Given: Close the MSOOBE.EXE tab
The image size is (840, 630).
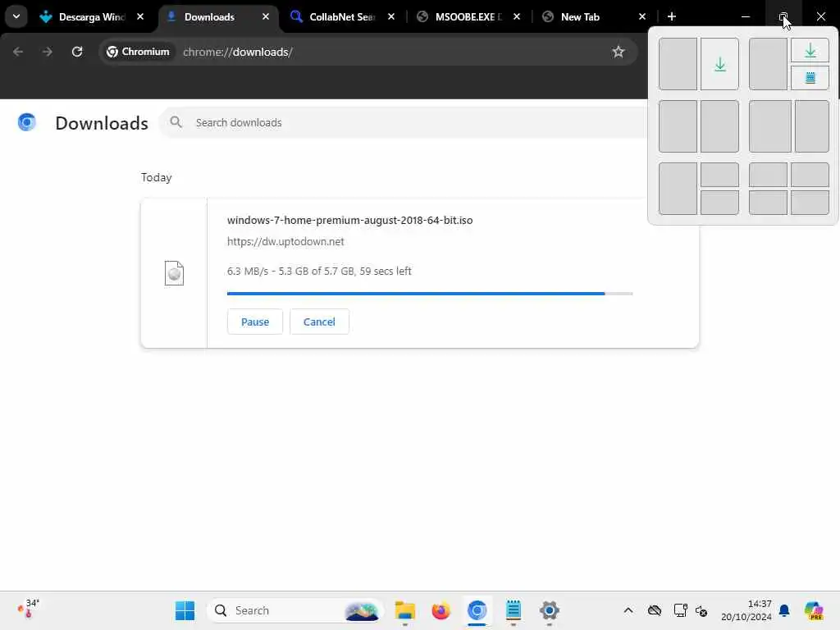Looking at the screenshot, I should pos(517,16).
